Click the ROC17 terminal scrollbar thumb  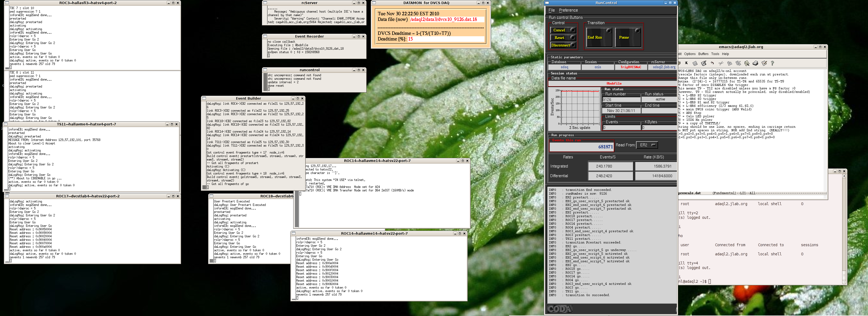coord(7,261)
